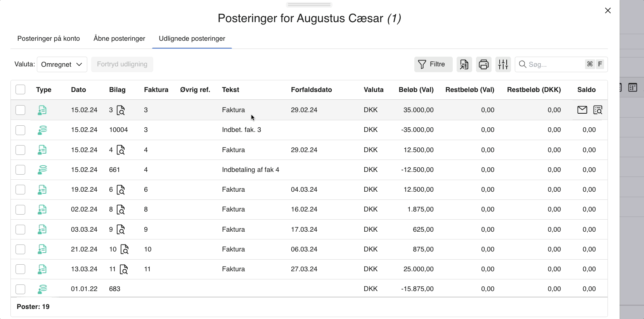The width and height of the screenshot is (644, 319).
Task: Click the Fortryd udligning button
Action: [x=122, y=64]
